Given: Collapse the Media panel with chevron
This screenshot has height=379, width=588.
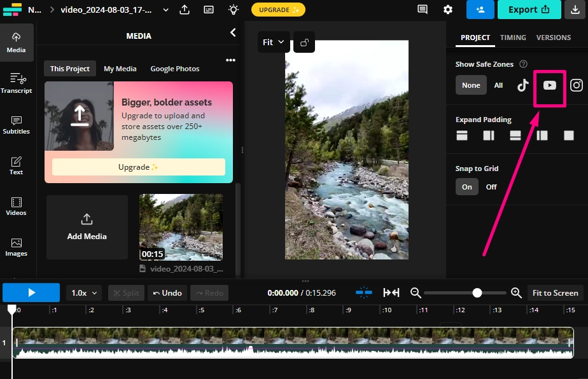Looking at the screenshot, I should coord(233,32).
